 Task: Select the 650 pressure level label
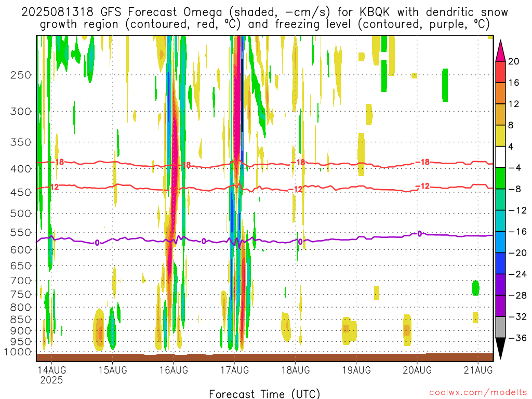pos(20,265)
